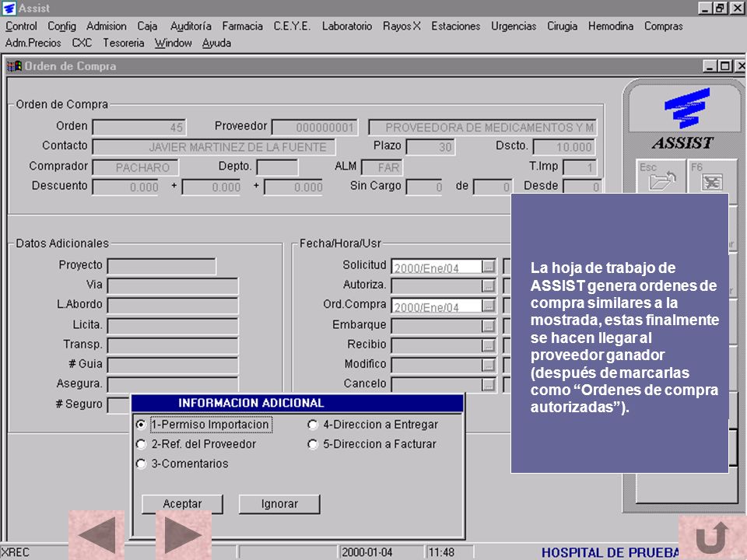The width and height of the screenshot is (747, 560).
Task: Click the Proveedor code field
Action: pos(314,127)
